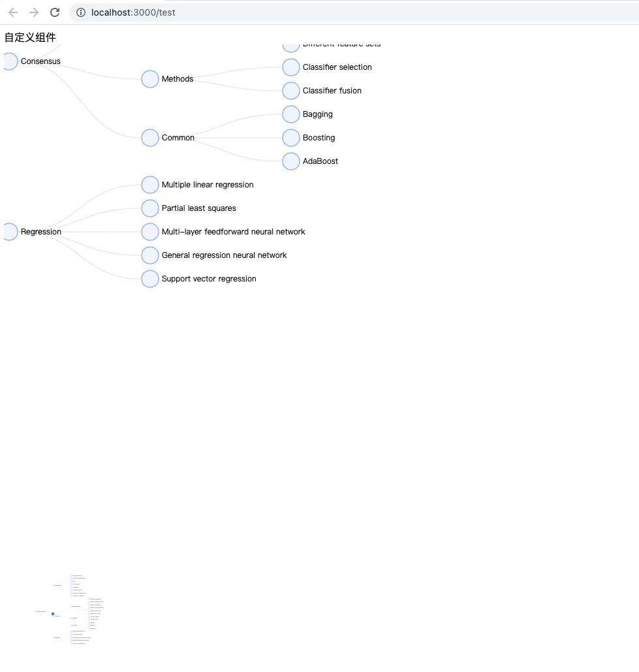Screen dimensions: 639x672
Task: Click the Regression label text
Action: 40,232
